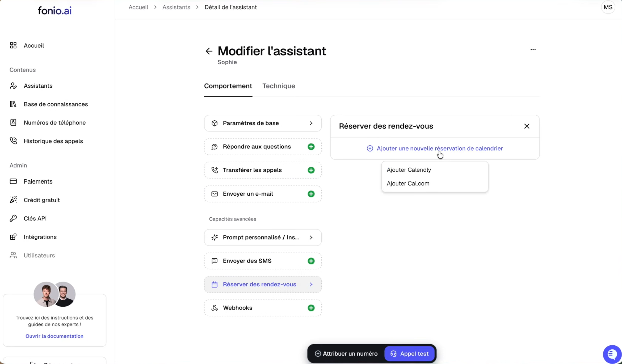This screenshot has height=364, width=622.
Task: Click the fonio.ai logo
Action: [x=54, y=11]
